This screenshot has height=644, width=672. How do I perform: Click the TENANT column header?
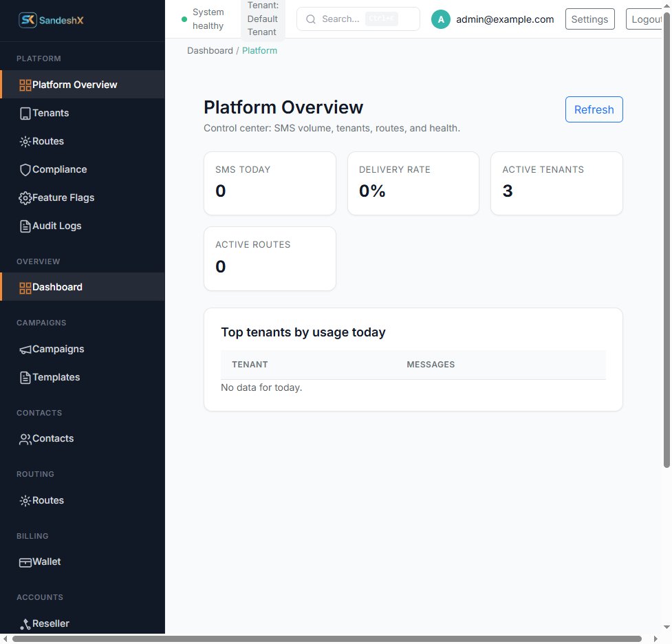tap(250, 365)
